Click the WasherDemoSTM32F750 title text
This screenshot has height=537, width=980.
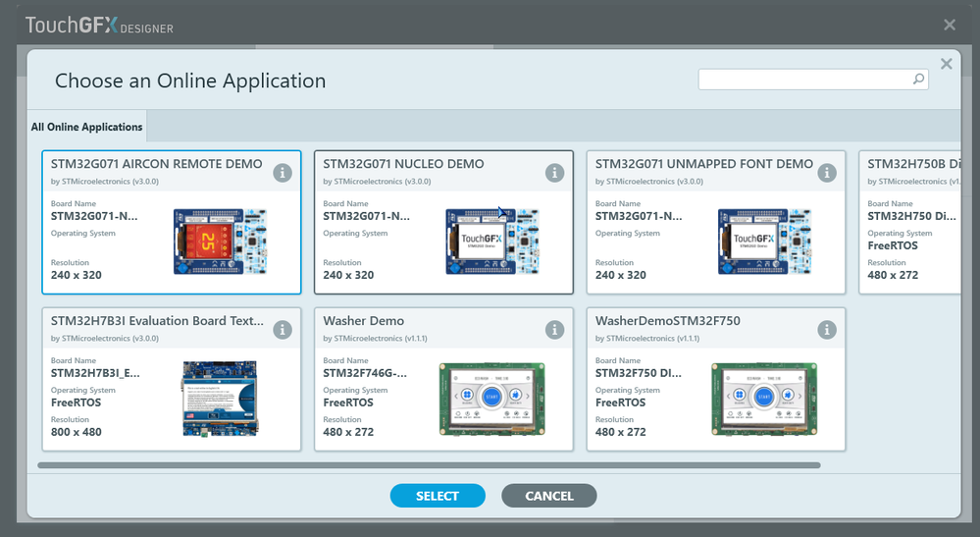667,321
